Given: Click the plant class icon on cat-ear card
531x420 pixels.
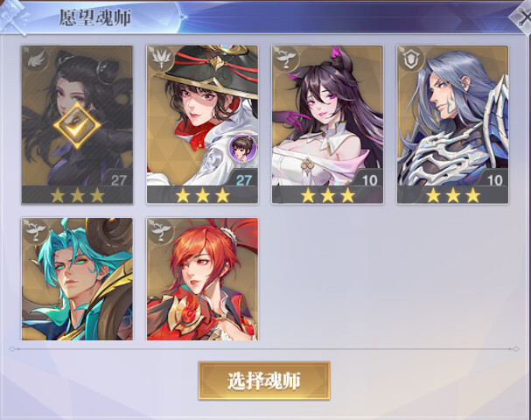Looking at the screenshot, I should click(286, 59).
